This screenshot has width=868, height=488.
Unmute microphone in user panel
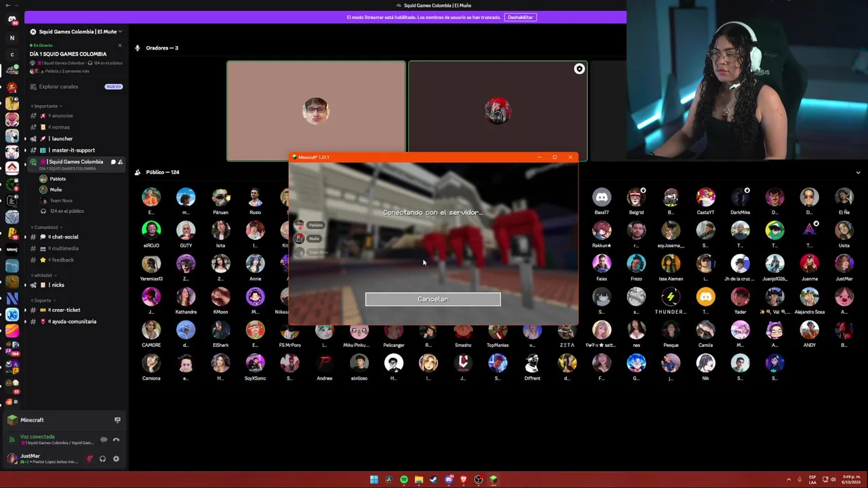pos(90,459)
